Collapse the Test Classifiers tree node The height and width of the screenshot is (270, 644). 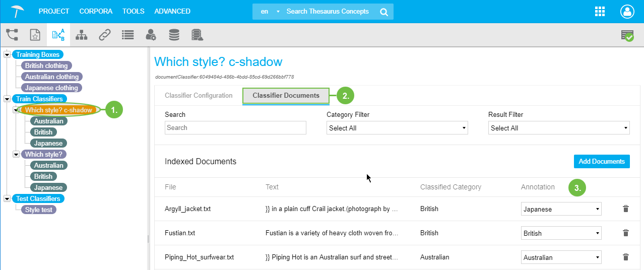click(7, 198)
